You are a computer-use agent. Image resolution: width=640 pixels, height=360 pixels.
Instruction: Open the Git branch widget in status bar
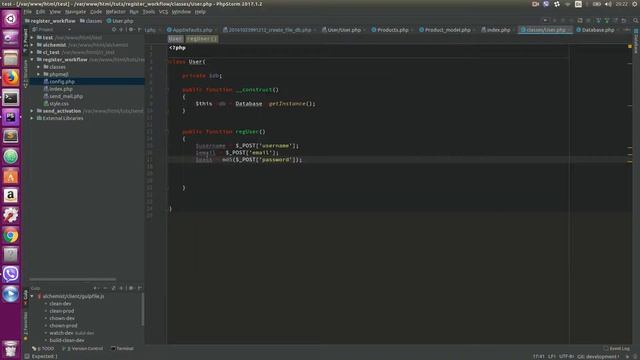[x=598, y=356]
